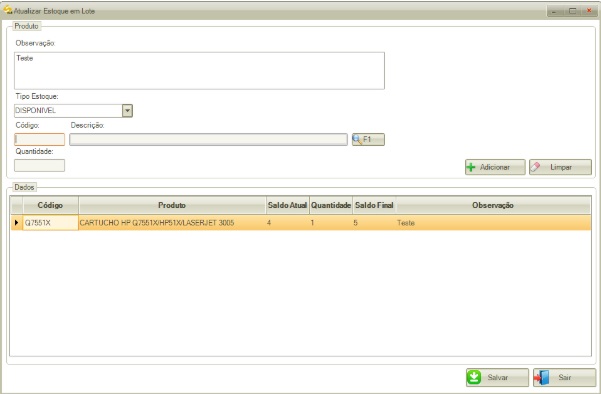Focus the Código input field
Viewport: 601px width, 394px height.
[x=39, y=140]
